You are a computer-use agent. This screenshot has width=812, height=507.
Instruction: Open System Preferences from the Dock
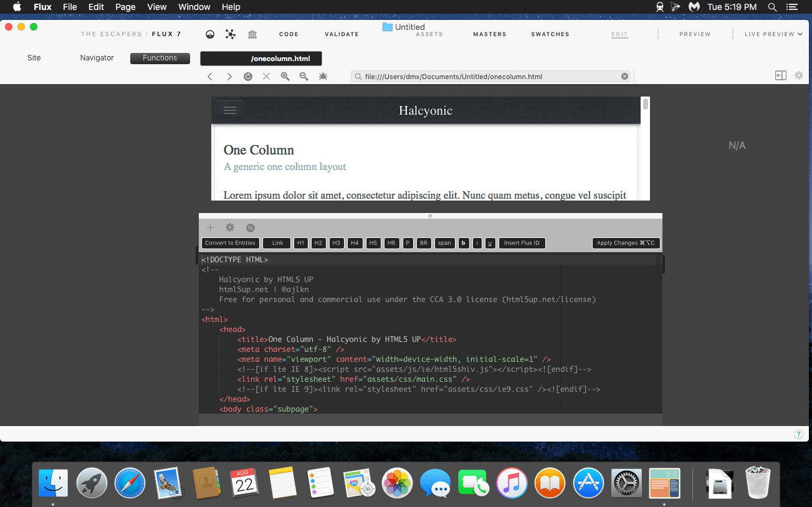point(627,483)
